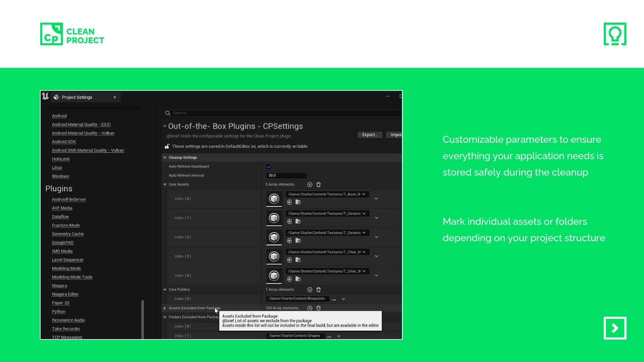The height and width of the screenshot is (362, 644).
Task: Click the settings sidebar scrollbar
Action: (143, 319)
